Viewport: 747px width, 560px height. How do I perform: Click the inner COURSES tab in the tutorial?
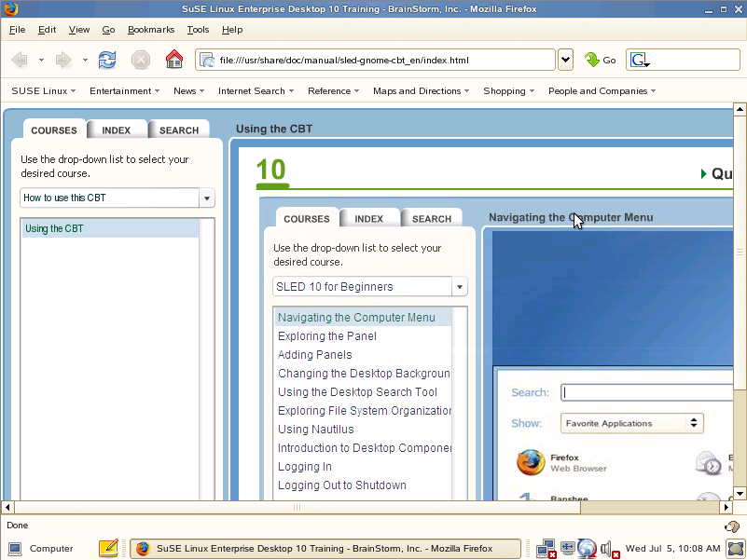(x=306, y=219)
